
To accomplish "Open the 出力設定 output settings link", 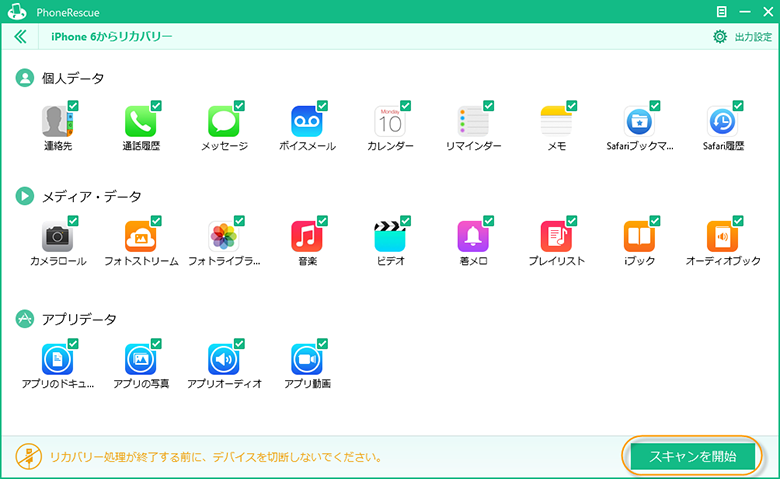I will click(753, 37).
